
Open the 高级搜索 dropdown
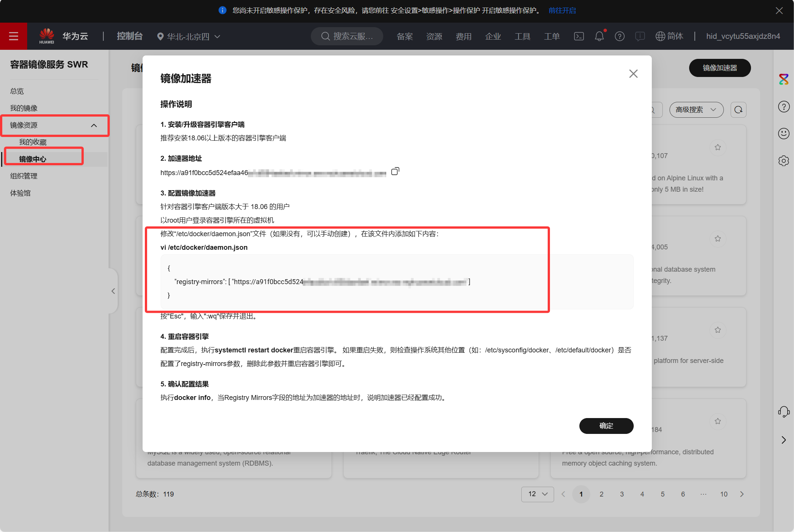click(x=696, y=110)
